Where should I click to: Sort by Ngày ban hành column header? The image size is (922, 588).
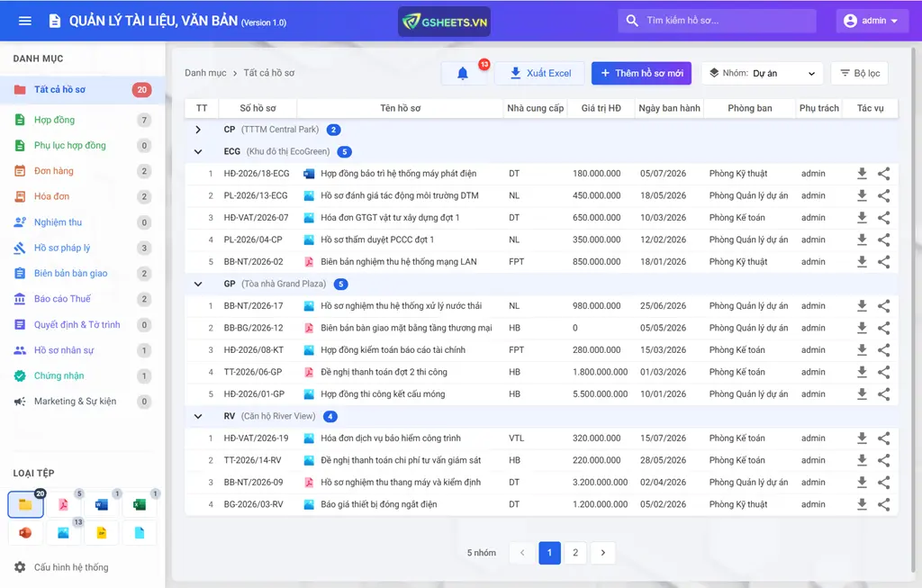pos(669,108)
